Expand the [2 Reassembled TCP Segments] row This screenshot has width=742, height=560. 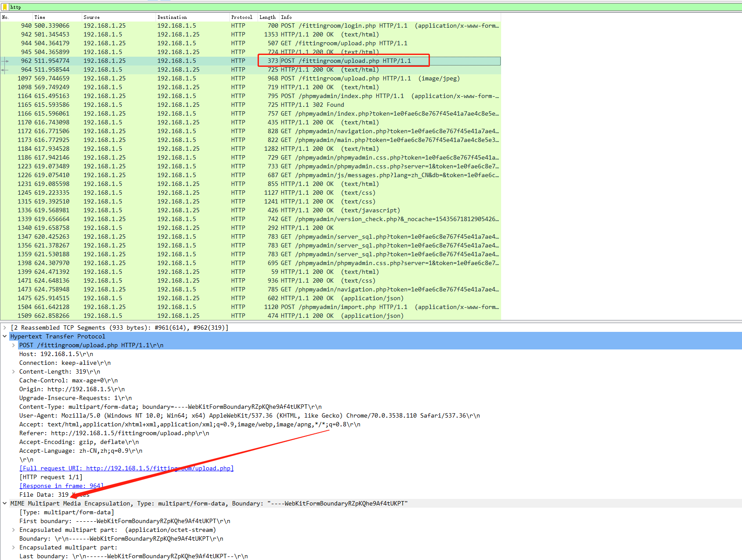[4, 327]
